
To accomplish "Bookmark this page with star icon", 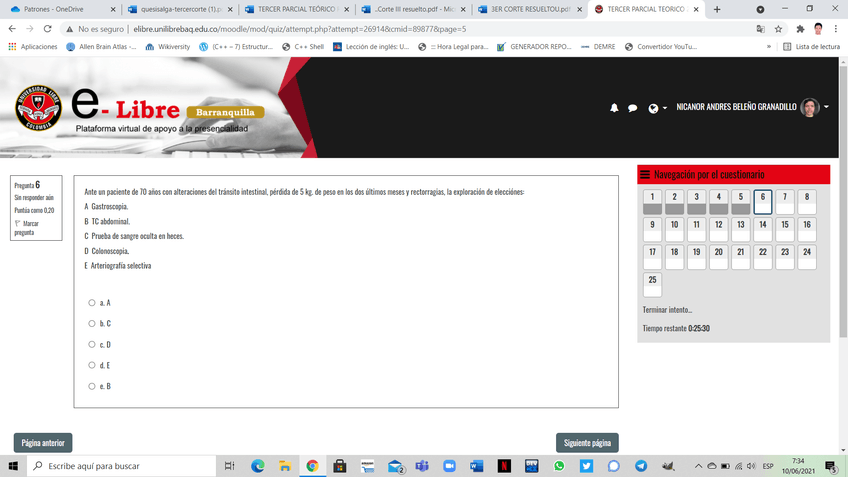I will (778, 29).
